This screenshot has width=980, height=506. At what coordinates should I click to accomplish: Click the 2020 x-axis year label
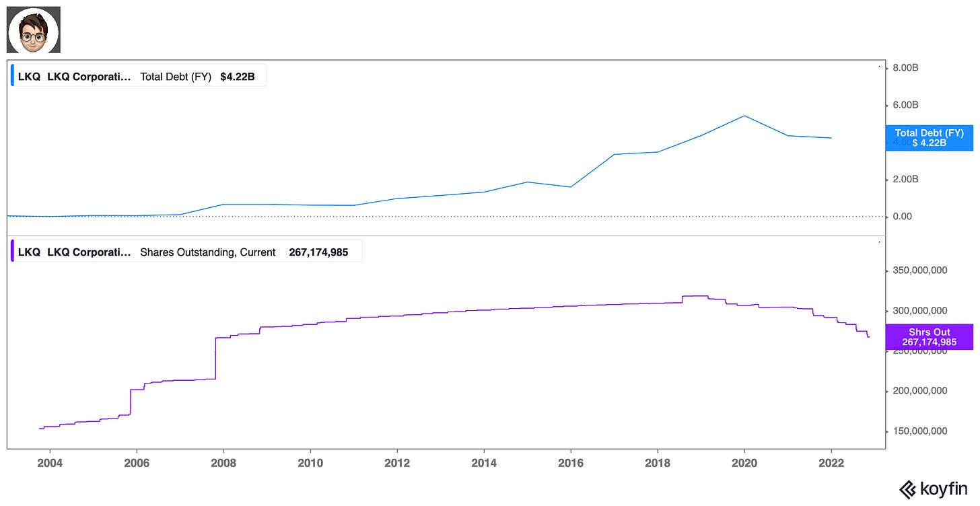(x=744, y=463)
